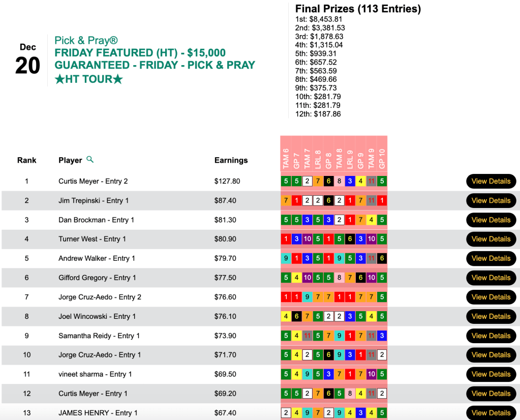
Task: Click Turner West's LRL 9 pick swatch
Action: 350,239
